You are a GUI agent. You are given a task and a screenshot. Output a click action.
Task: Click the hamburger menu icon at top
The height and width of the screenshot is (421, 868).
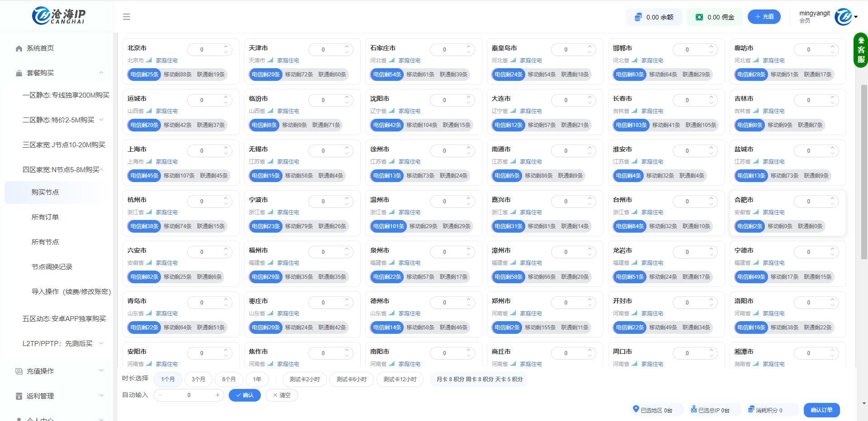tap(127, 17)
